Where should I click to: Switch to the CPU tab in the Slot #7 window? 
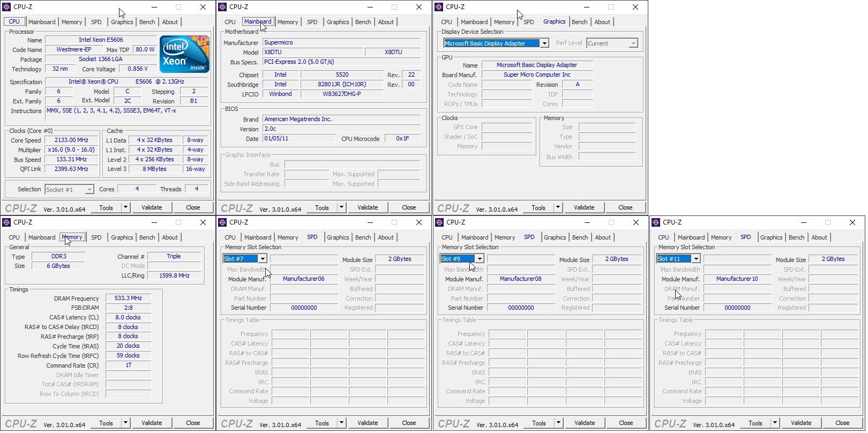click(x=230, y=237)
